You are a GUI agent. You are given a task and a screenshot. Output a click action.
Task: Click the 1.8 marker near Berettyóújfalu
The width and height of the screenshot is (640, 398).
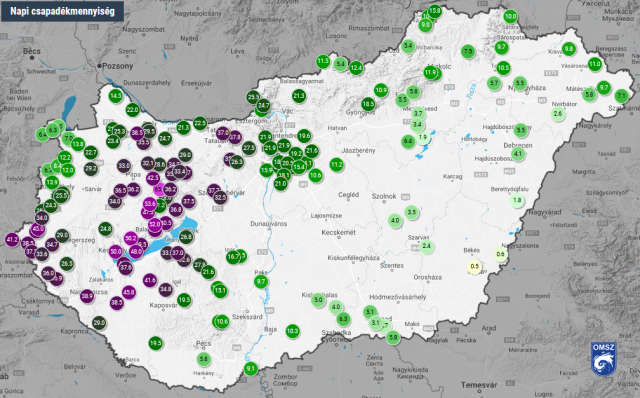(x=517, y=200)
